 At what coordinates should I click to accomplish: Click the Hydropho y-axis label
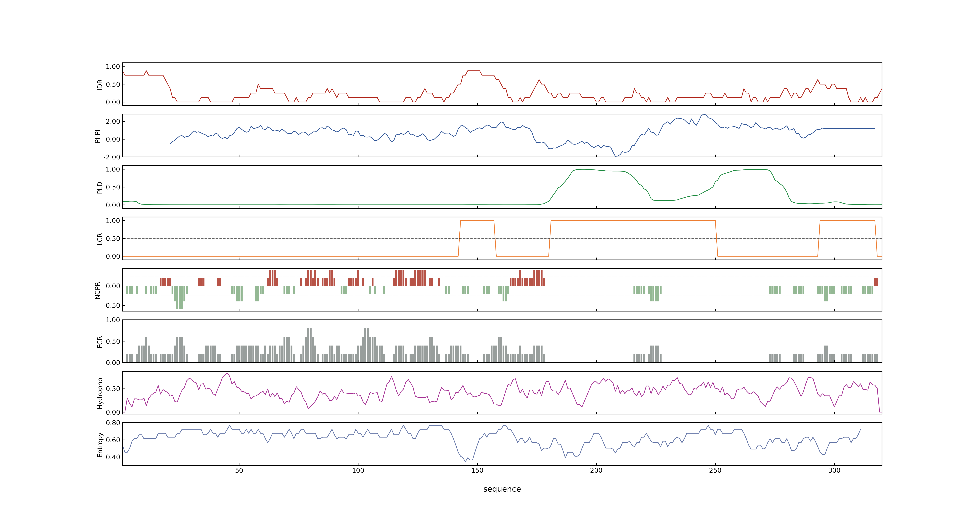pyautogui.click(x=100, y=393)
